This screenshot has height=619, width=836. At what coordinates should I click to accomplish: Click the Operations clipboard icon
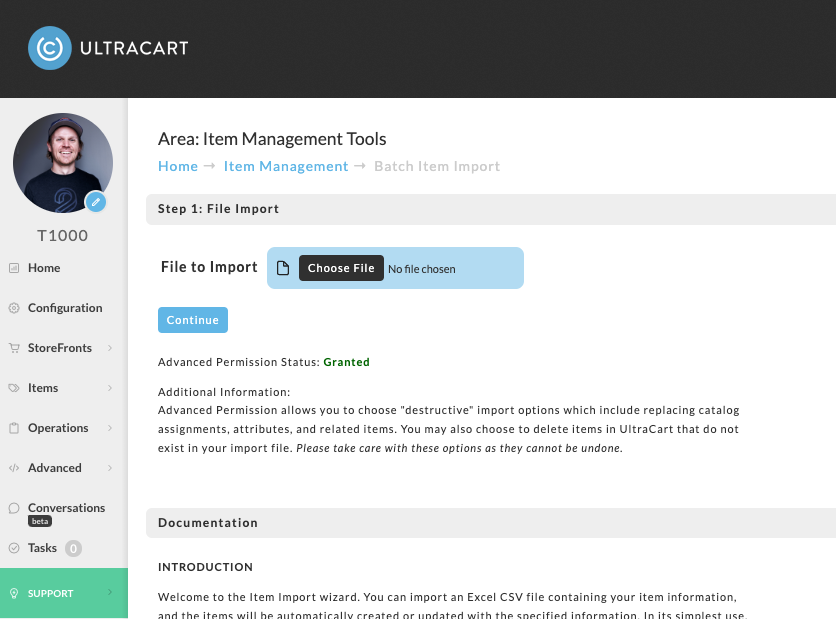click(x=14, y=428)
